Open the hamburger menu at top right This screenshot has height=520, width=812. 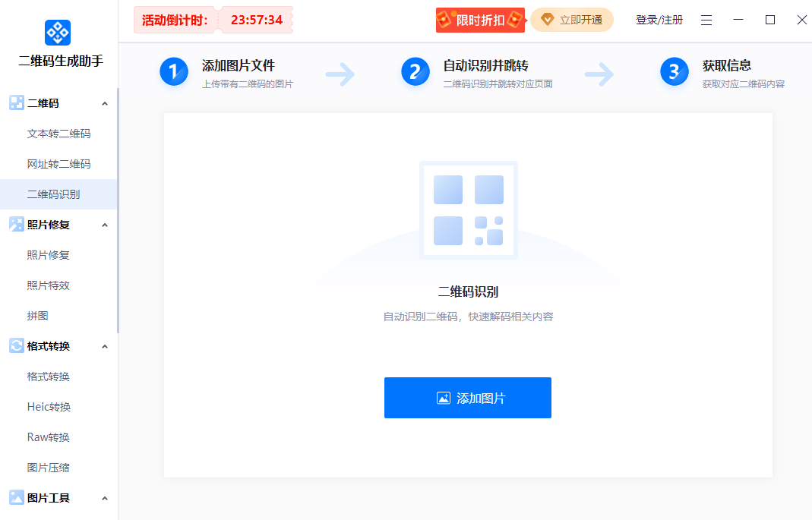click(x=706, y=20)
